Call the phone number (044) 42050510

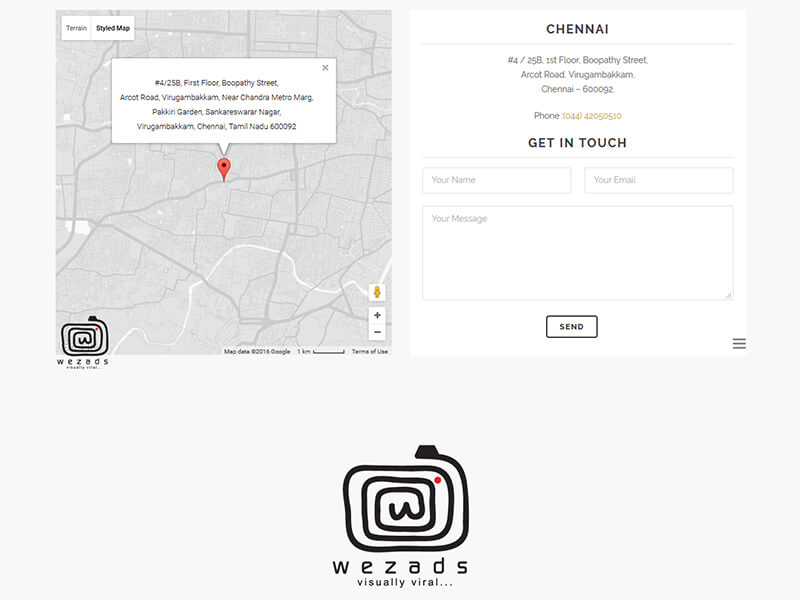coord(592,116)
